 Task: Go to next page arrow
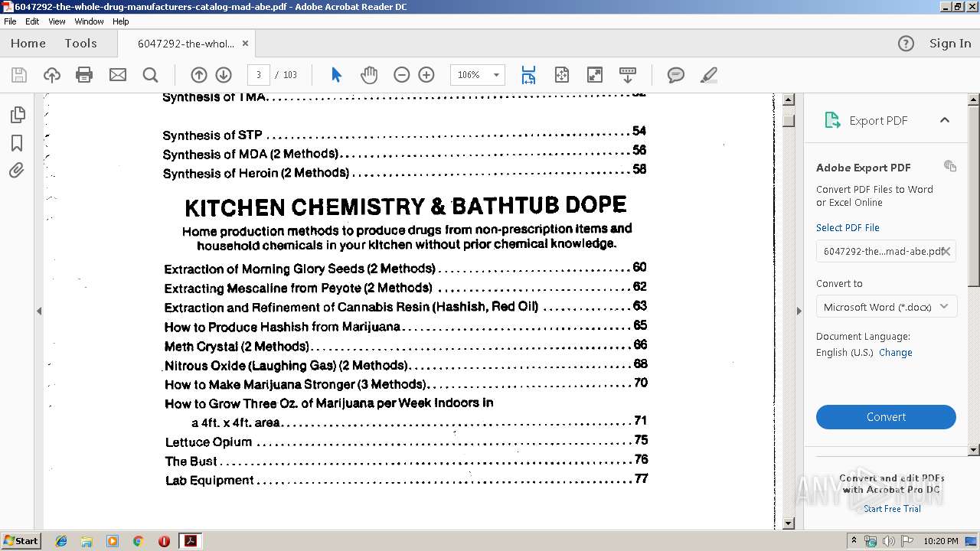point(224,75)
